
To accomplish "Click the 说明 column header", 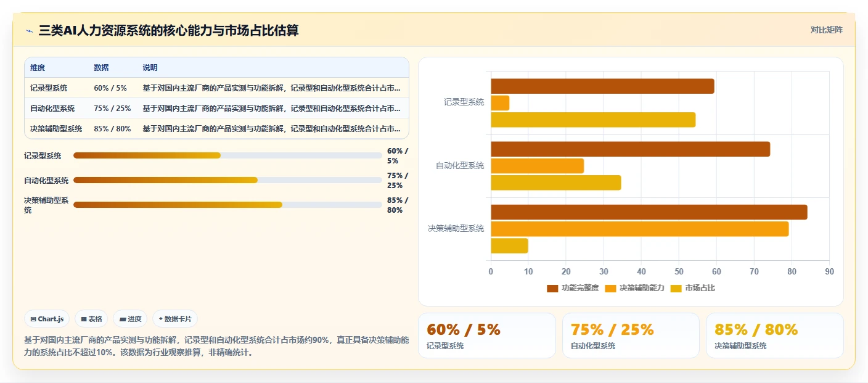I will pos(150,68).
